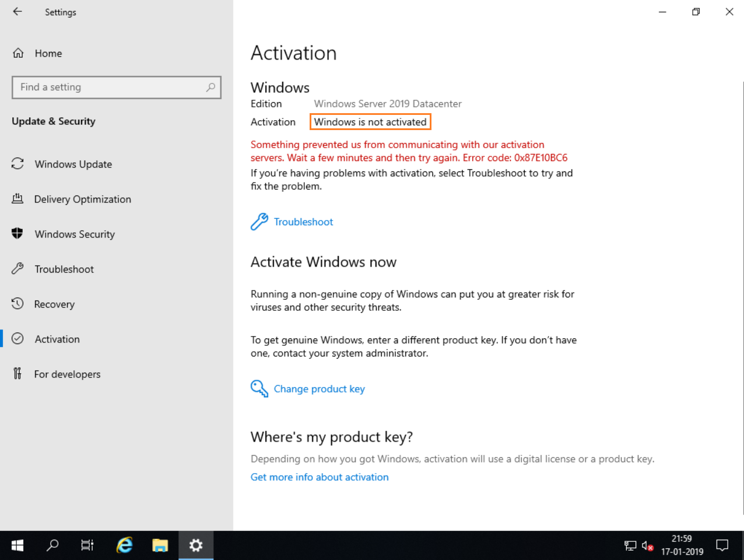Click the Recovery clock icon
Screen dimensions: 744x560
click(x=17, y=304)
